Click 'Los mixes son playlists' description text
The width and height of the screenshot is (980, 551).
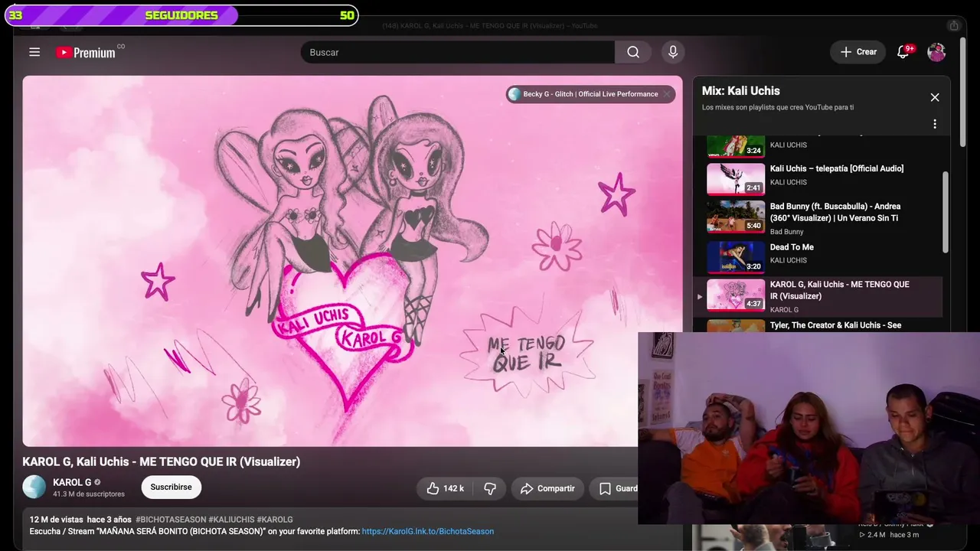coord(778,107)
